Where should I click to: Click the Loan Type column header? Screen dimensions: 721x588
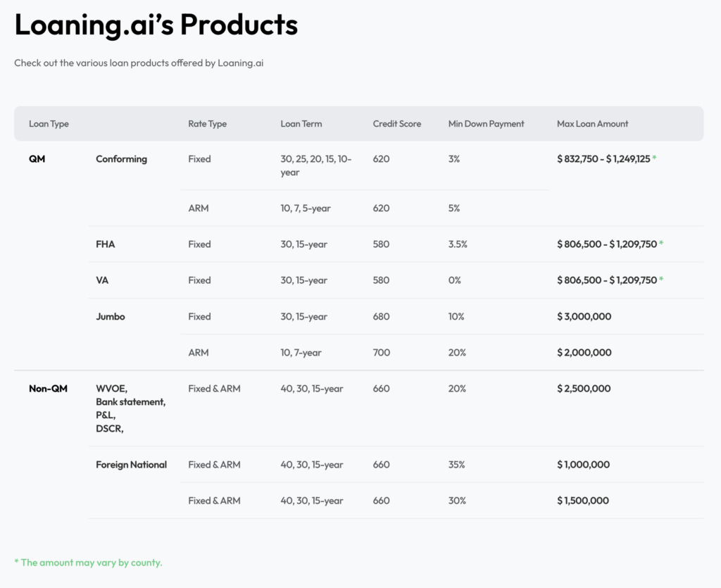49,124
